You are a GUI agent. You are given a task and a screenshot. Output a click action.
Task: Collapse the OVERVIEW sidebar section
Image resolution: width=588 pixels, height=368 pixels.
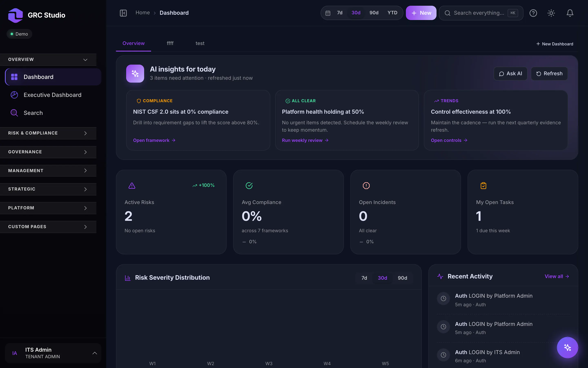pos(48,60)
